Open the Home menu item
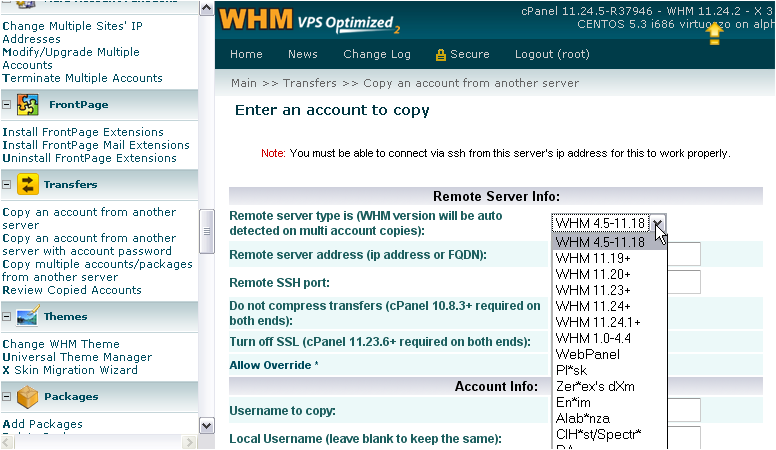The width and height of the screenshot is (776, 450). tap(246, 54)
